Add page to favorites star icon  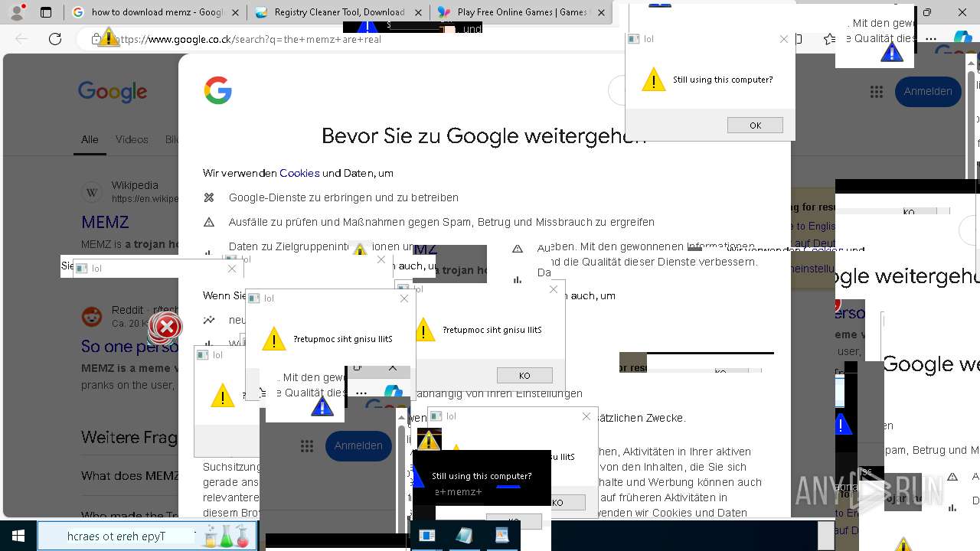[x=829, y=39]
